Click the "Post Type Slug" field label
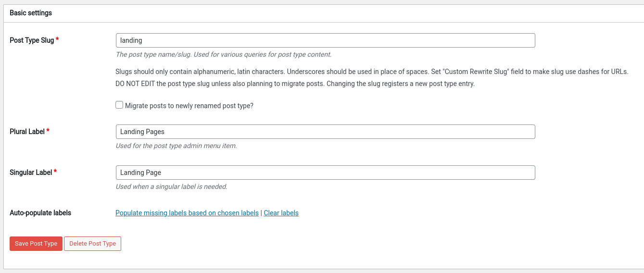 [32, 40]
